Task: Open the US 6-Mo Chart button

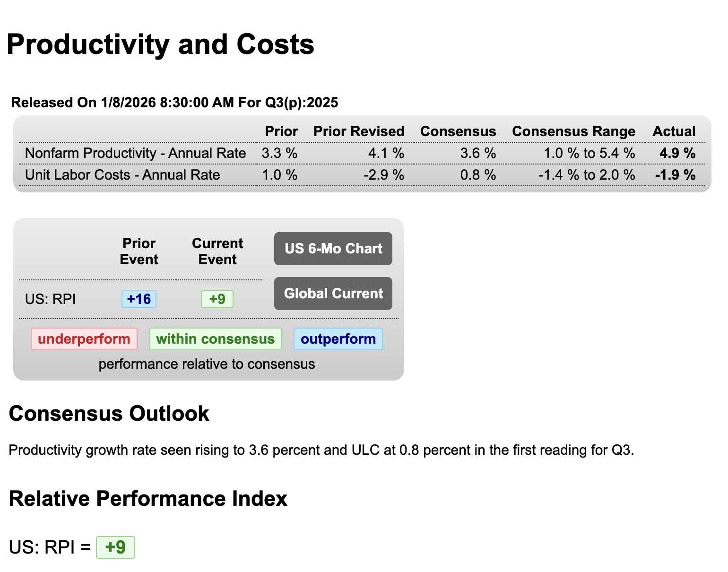Action: click(333, 249)
